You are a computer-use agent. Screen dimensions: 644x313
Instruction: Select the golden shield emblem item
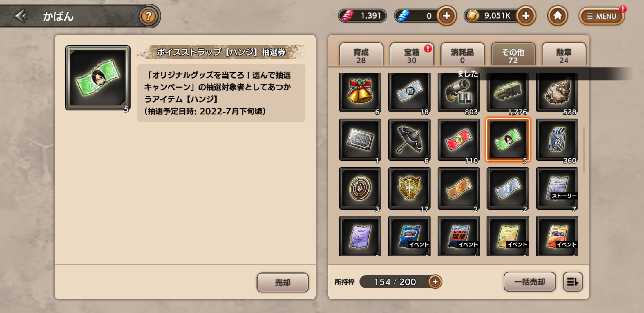[x=409, y=188]
